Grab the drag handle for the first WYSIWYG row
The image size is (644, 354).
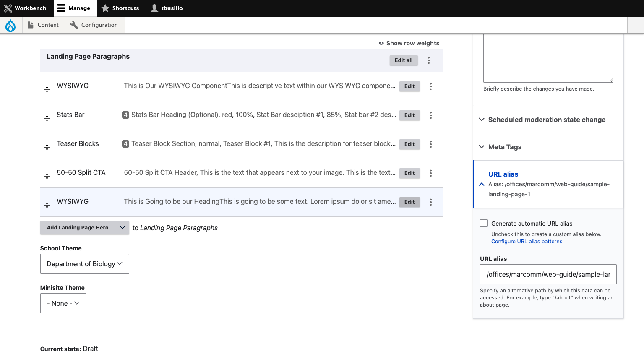pyautogui.click(x=47, y=89)
